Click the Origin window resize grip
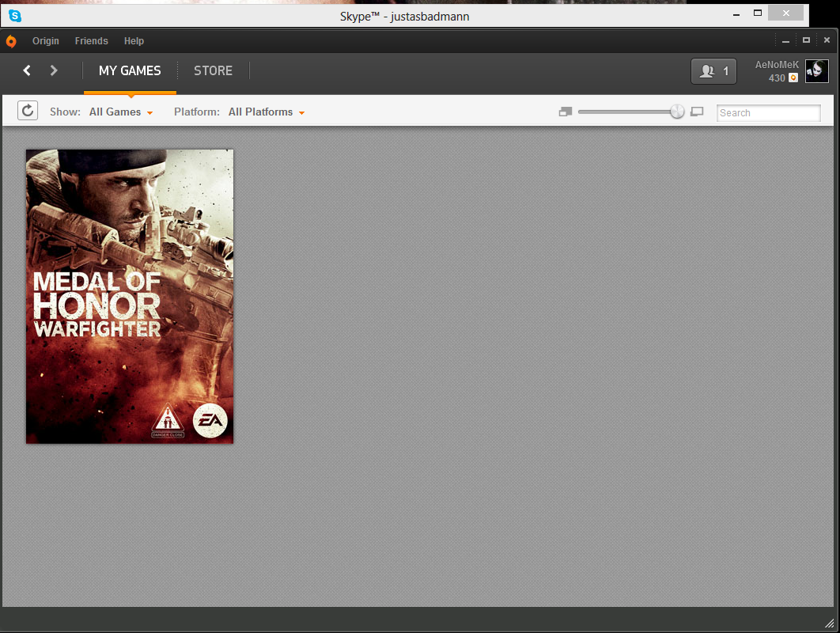840x633 pixels. point(829,623)
